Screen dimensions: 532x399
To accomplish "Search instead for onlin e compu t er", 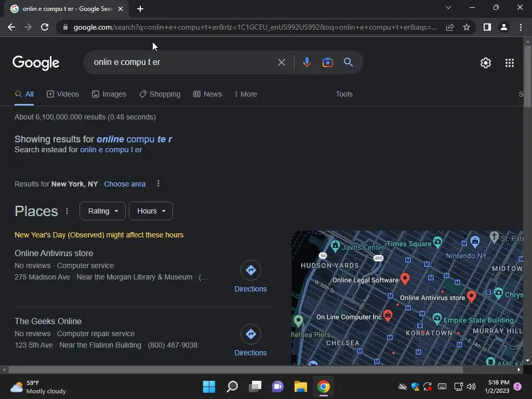I will pos(111,150).
